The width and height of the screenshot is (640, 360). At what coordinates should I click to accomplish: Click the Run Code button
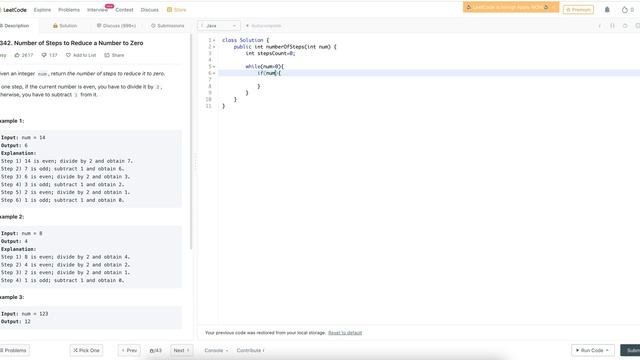592,350
